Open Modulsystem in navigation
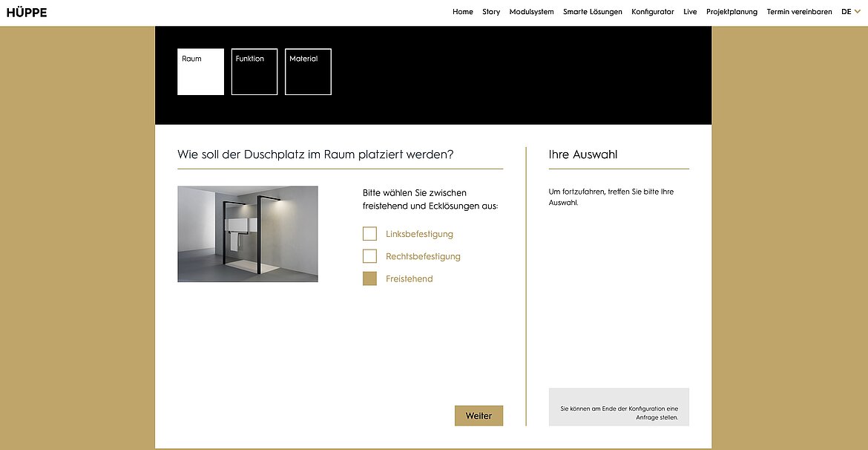 (x=531, y=12)
